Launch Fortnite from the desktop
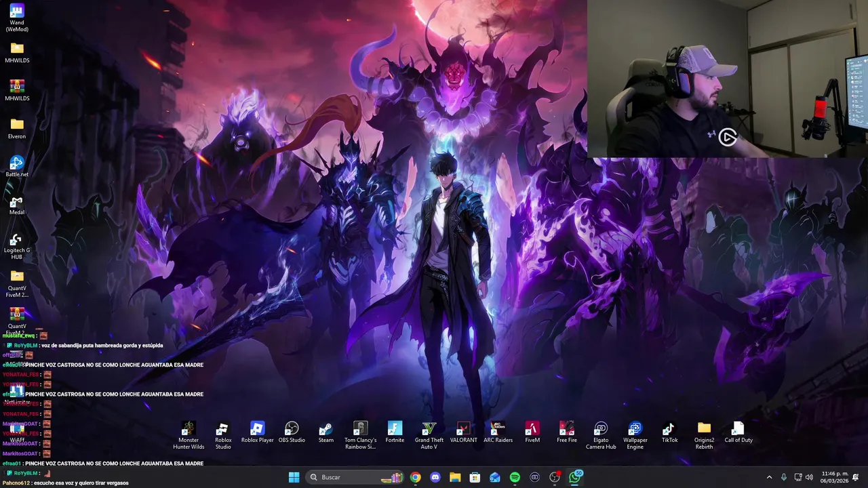 tap(395, 432)
